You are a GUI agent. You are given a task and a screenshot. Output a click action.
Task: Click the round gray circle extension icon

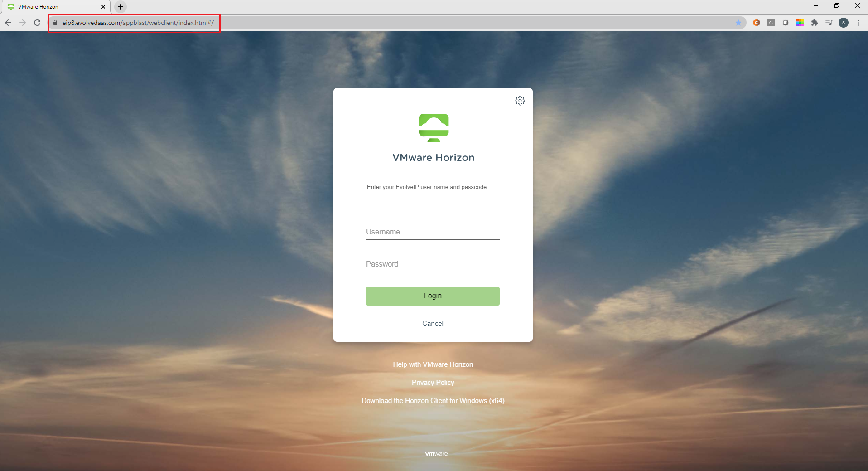tap(786, 23)
